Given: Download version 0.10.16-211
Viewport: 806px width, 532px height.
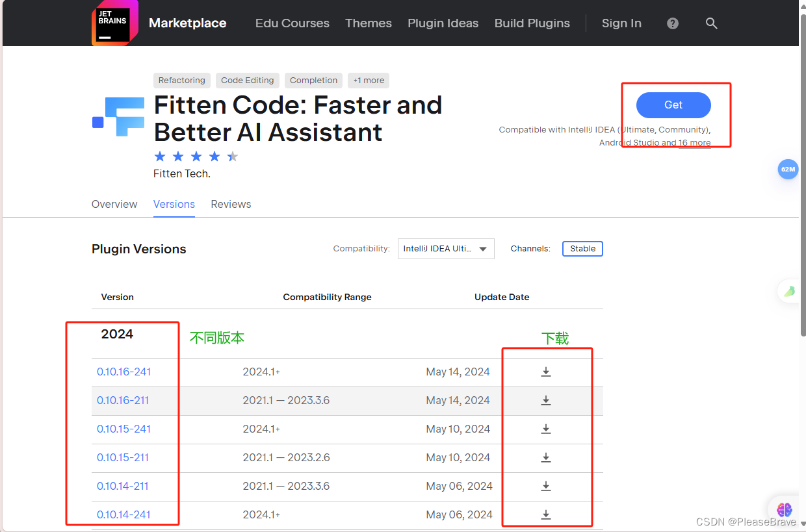Looking at the screenshot, I should (x=546, y=400).
